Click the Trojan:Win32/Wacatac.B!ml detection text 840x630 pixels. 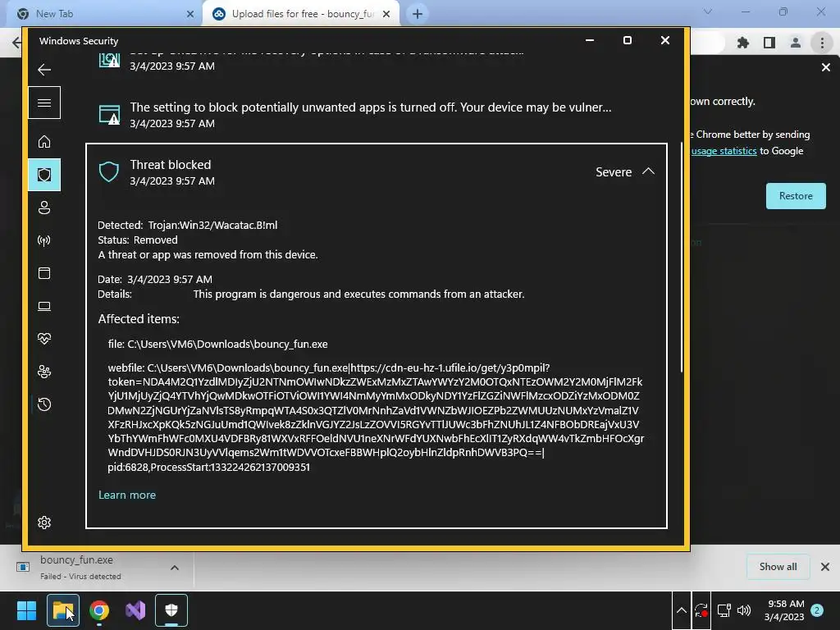(x=212, y=225)
